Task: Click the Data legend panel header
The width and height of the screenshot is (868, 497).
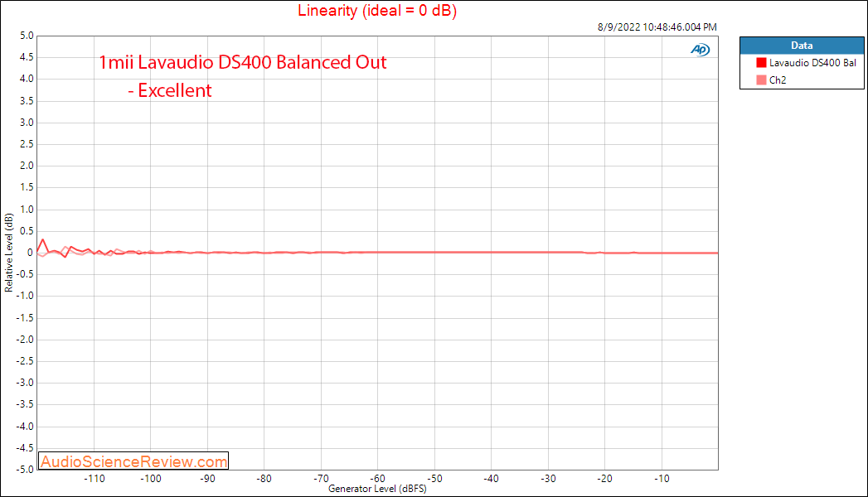Action: tap(802, 46)
